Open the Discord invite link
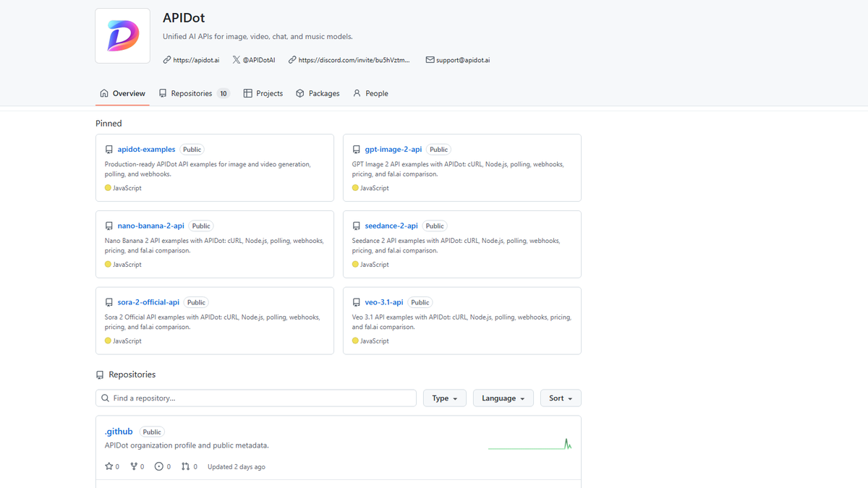 point(354,60)
